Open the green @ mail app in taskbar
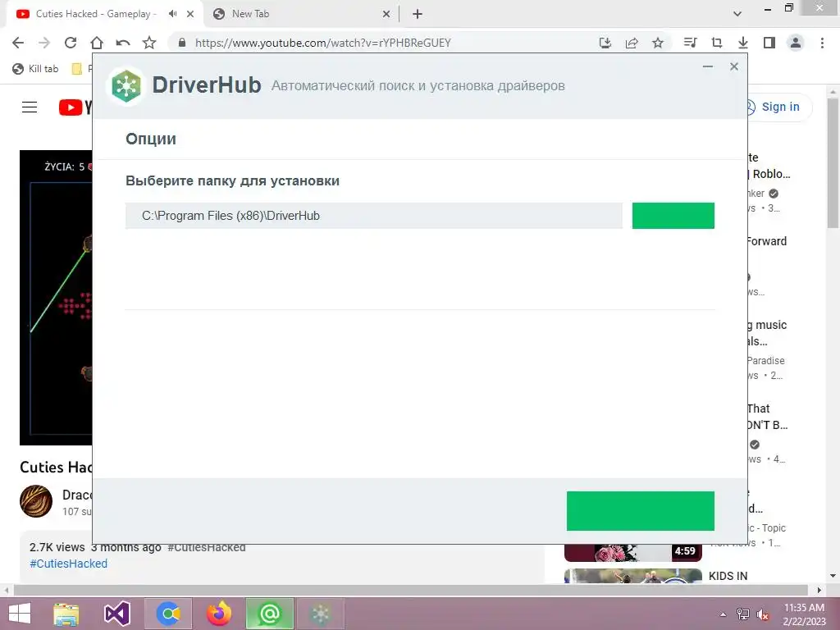The image size is (840, 630). (269, 614)
